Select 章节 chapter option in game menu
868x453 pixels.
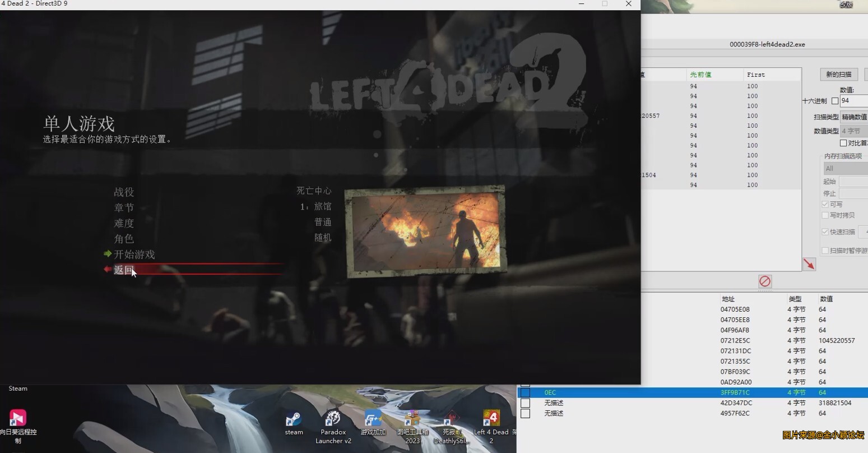(124, 208)
